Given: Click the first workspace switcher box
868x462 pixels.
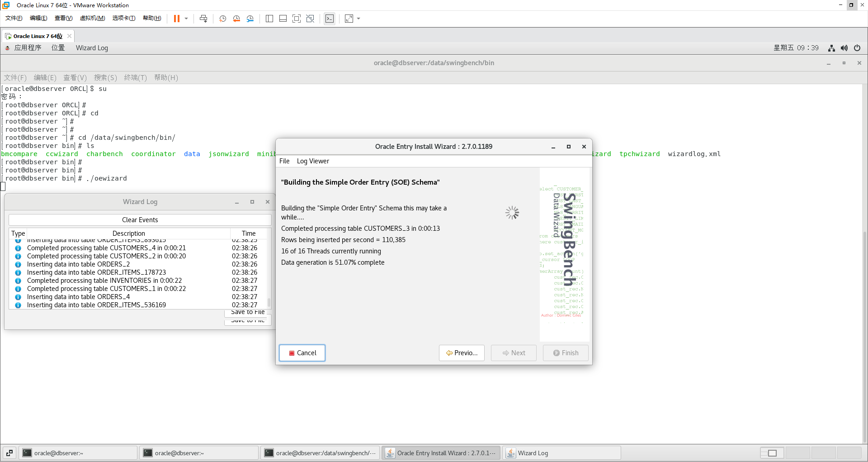Looking at the screenshot, I should [x=772, y=453].
